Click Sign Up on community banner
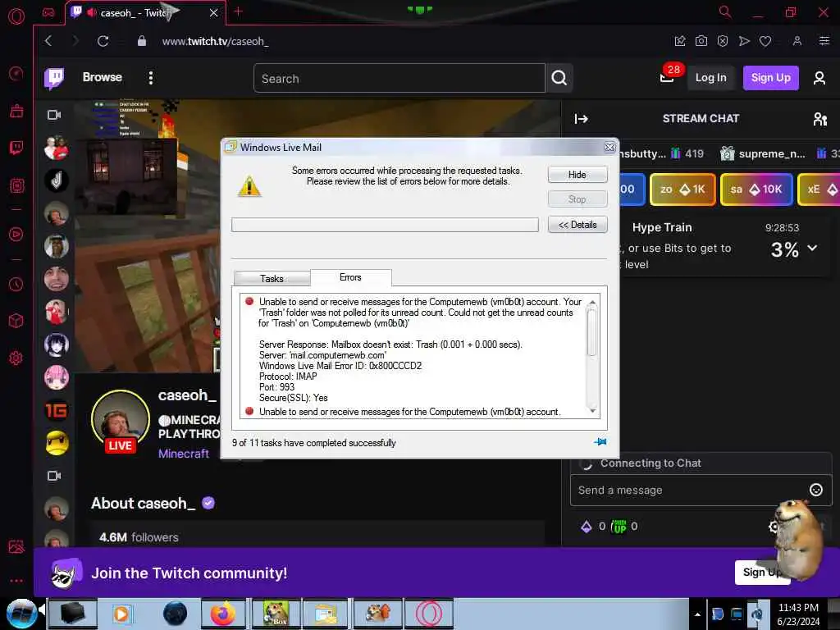Screen dimensions: 840x630 (762, 572)
